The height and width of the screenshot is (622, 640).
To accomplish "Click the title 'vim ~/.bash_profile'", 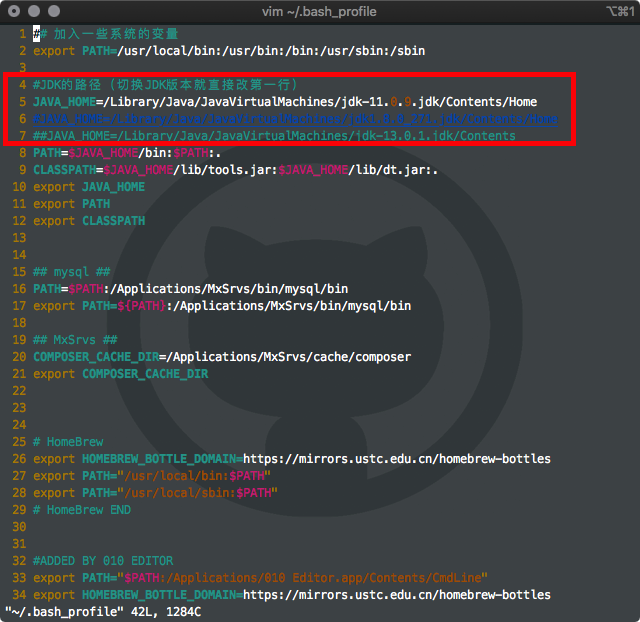I will pos(319,11).
